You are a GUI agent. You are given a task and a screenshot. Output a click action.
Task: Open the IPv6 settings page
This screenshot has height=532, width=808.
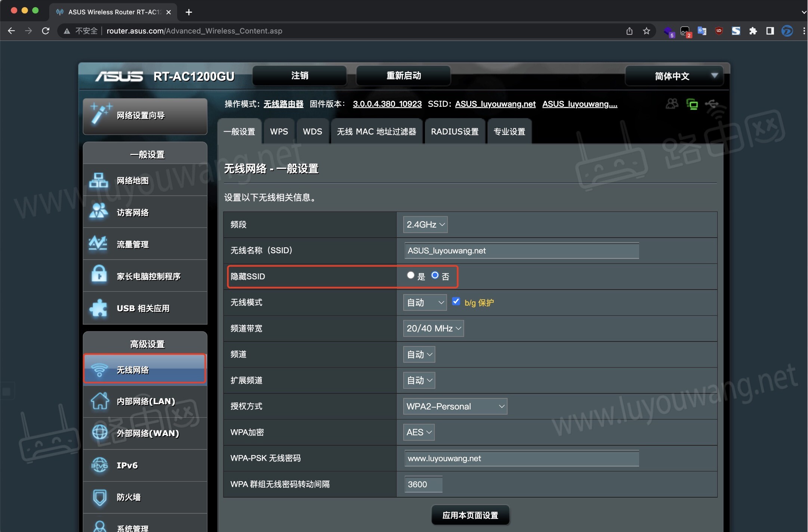[126, 466]
